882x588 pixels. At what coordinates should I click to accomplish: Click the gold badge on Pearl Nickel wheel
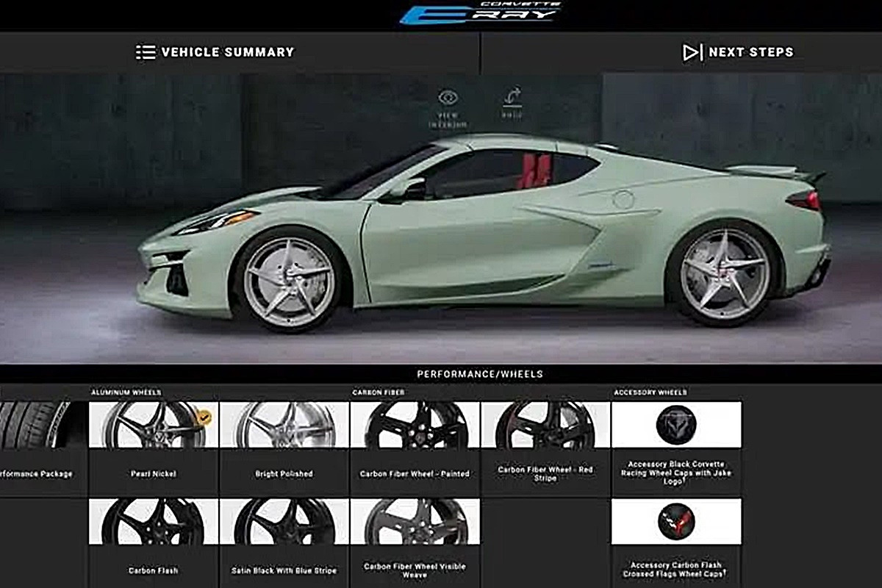click(204, 417)
